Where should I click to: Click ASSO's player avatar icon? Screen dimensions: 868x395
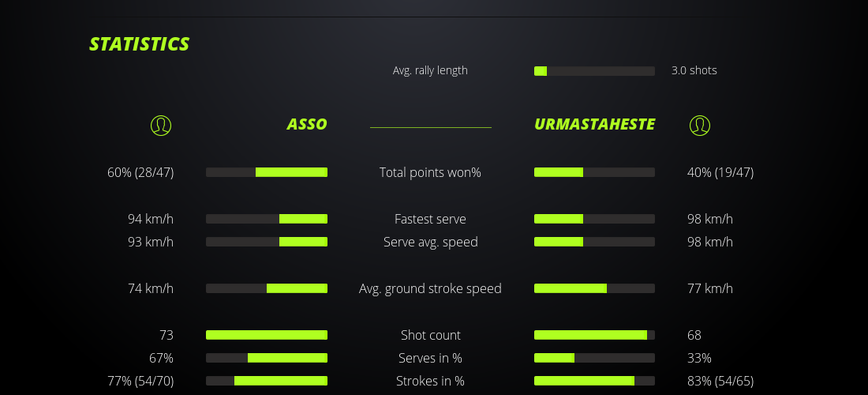161,125
